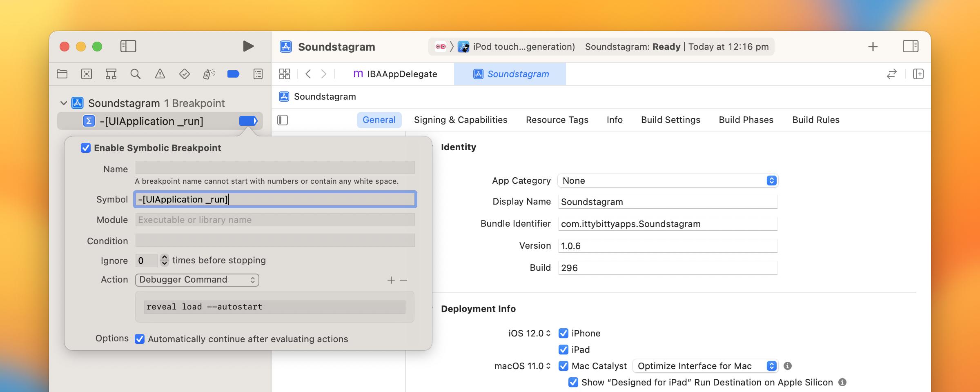Run the Soundstagram scheme with play button
The height and width of the screenshot is (392, 980).
click(248, 46)
